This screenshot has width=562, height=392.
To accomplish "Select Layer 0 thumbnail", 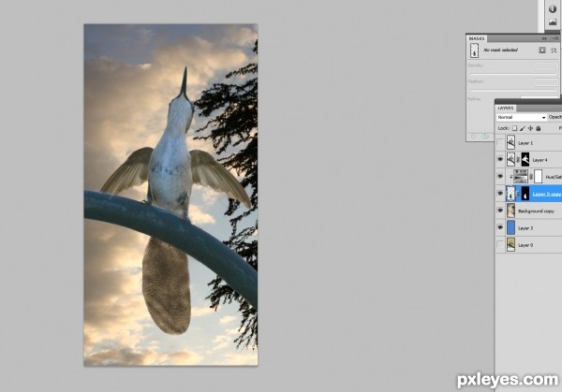I will 510,244.
